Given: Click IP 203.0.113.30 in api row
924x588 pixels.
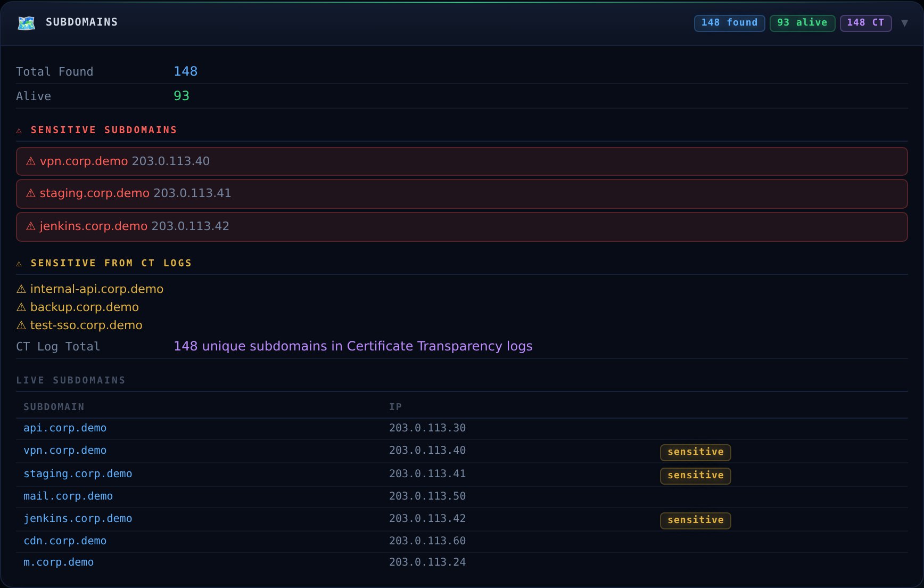Looking at the screenshot, I should [427, 428].
